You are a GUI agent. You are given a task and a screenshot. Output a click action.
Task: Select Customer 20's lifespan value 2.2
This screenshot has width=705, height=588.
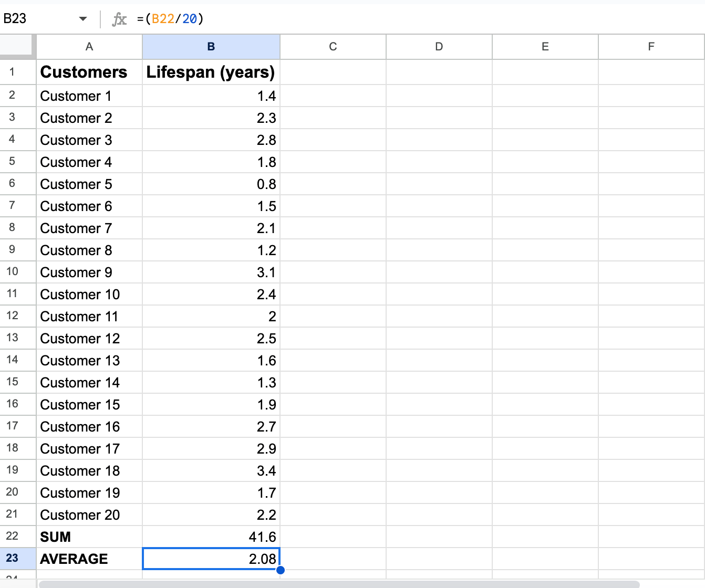click(x=211, y=515)
